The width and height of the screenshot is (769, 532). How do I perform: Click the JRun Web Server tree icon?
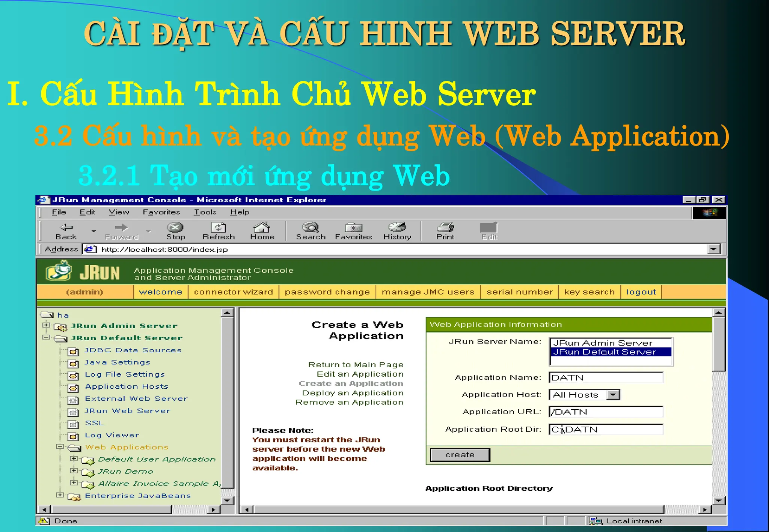pyautogui.click(x=73, y=412)
